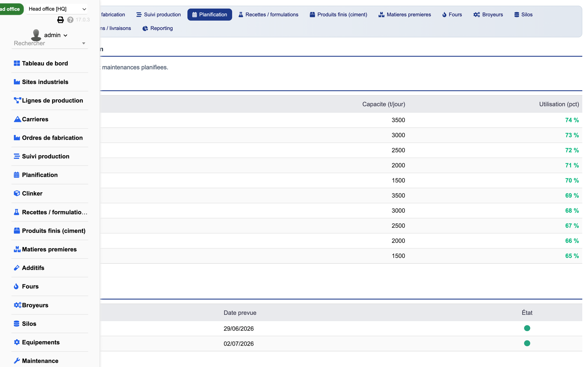
Task: Click the Fours flame icon in sidebar
Action: (16, 286)
